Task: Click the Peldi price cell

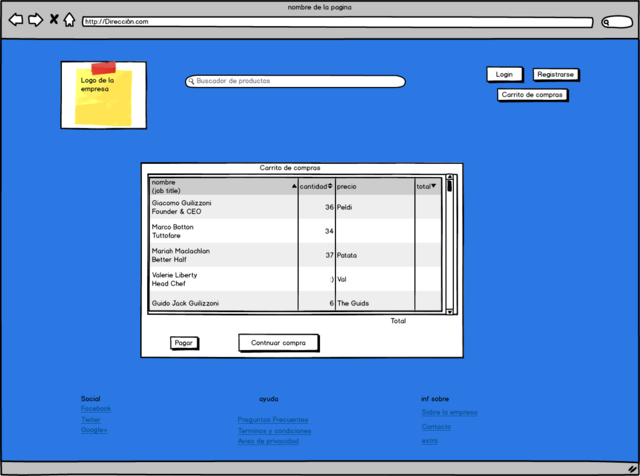Action: point(375,207)
